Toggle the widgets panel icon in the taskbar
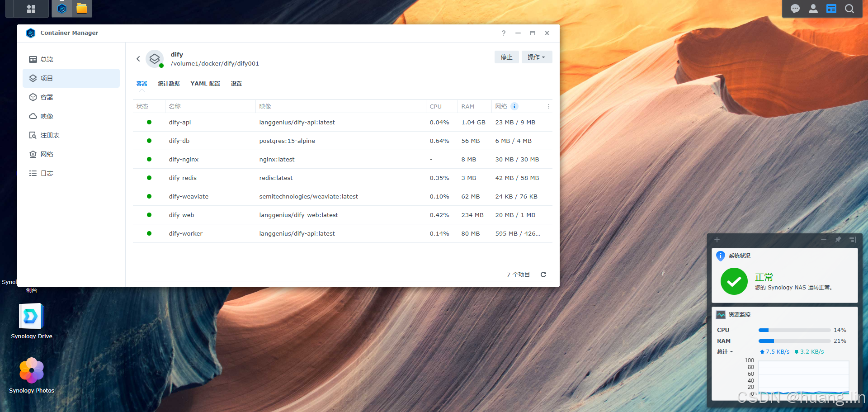Viewport: 868px width, 412px height. tap(831, 9)
